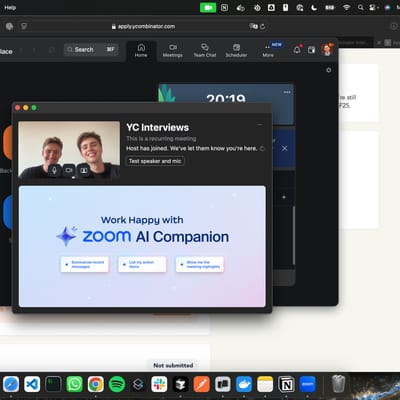Viewport: 400px width, 400px height.
Task: Open the Meetings tab in Zoom
Action: click(172, 51)
